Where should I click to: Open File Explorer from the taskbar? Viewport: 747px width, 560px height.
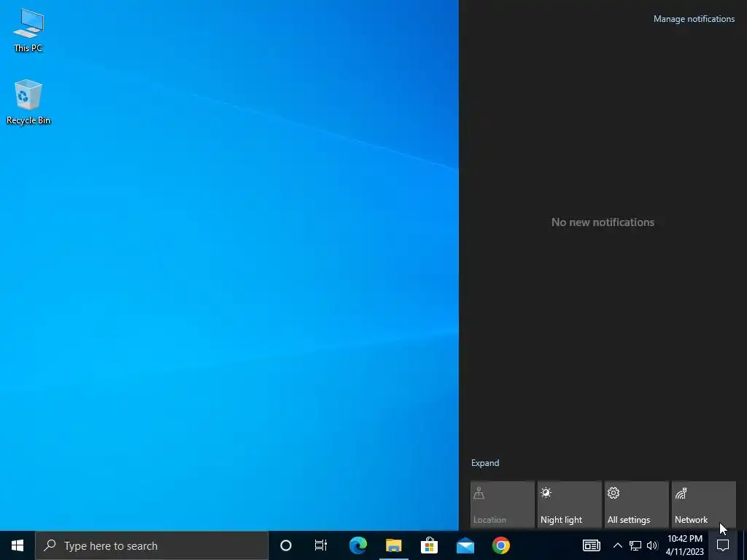tap(393, 545)
